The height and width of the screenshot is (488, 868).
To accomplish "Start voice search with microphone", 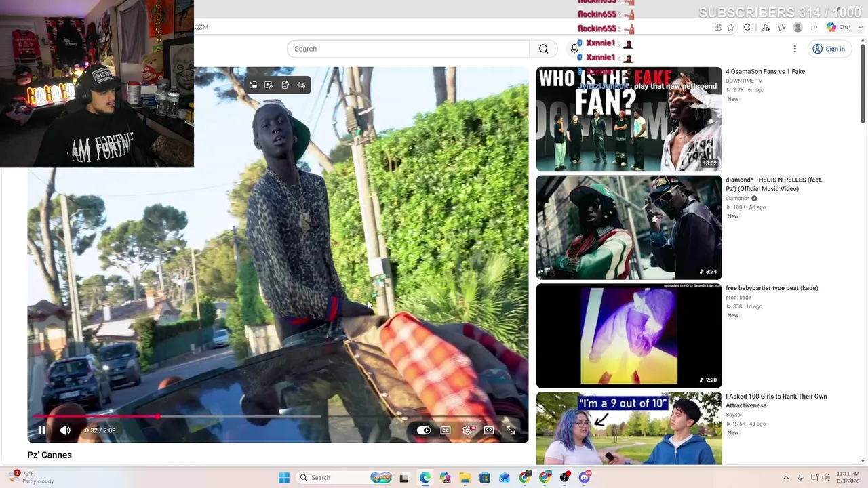I will tap(574, 49).
